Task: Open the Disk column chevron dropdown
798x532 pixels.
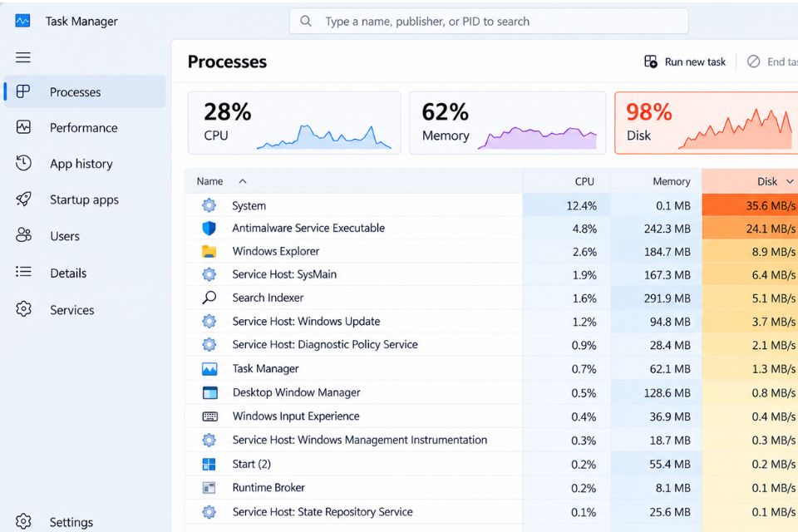Action: [790, 181]
